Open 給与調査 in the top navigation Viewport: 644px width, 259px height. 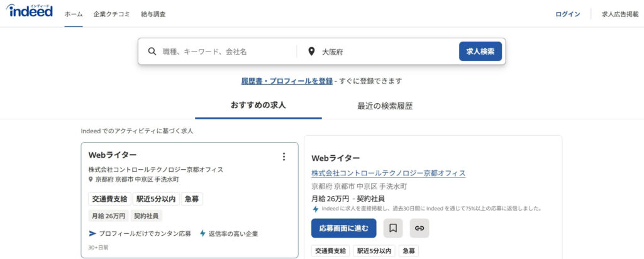point(153,14)
